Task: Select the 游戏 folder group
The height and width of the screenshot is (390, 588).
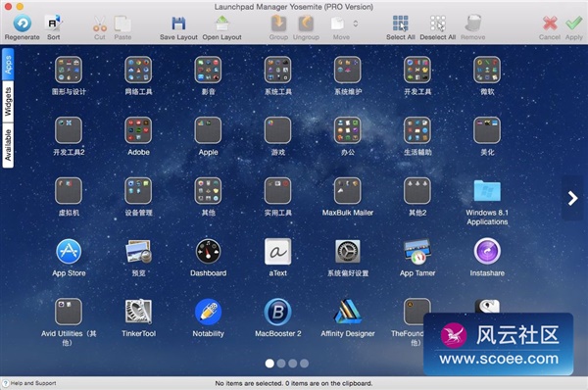Action: click(x=278, y=130)
